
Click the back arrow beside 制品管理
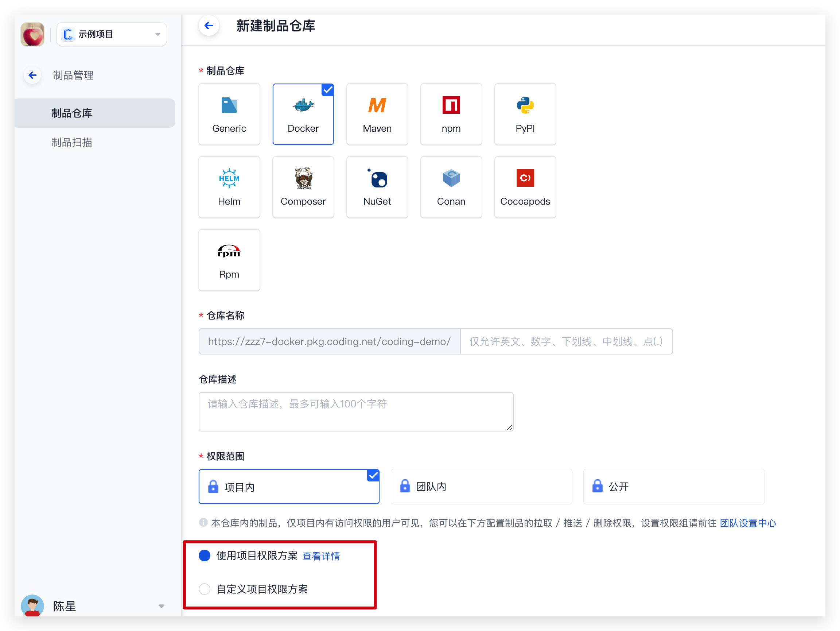(33, 75)
